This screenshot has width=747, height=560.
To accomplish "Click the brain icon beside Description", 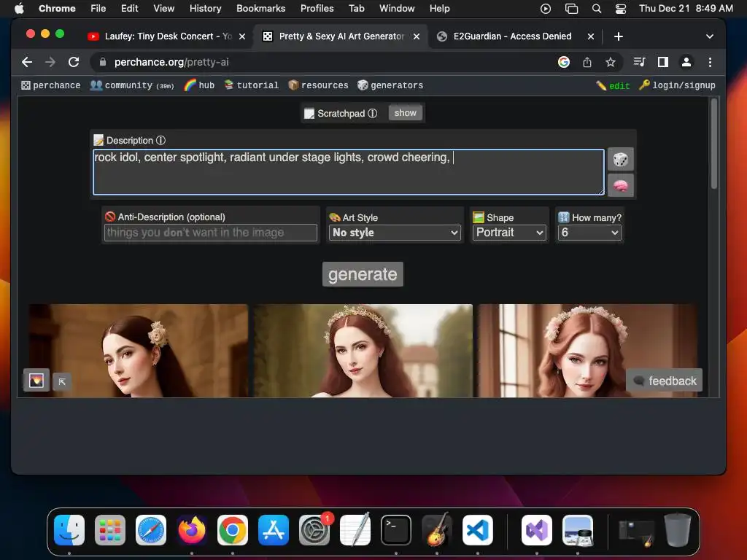I will coord(620,185).
